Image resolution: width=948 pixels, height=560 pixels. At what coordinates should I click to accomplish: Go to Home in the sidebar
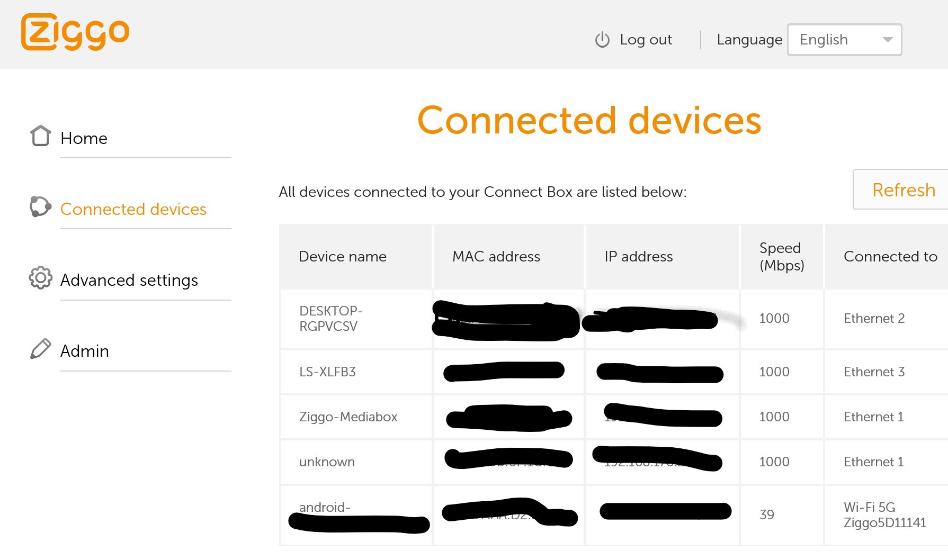[84, 138]
